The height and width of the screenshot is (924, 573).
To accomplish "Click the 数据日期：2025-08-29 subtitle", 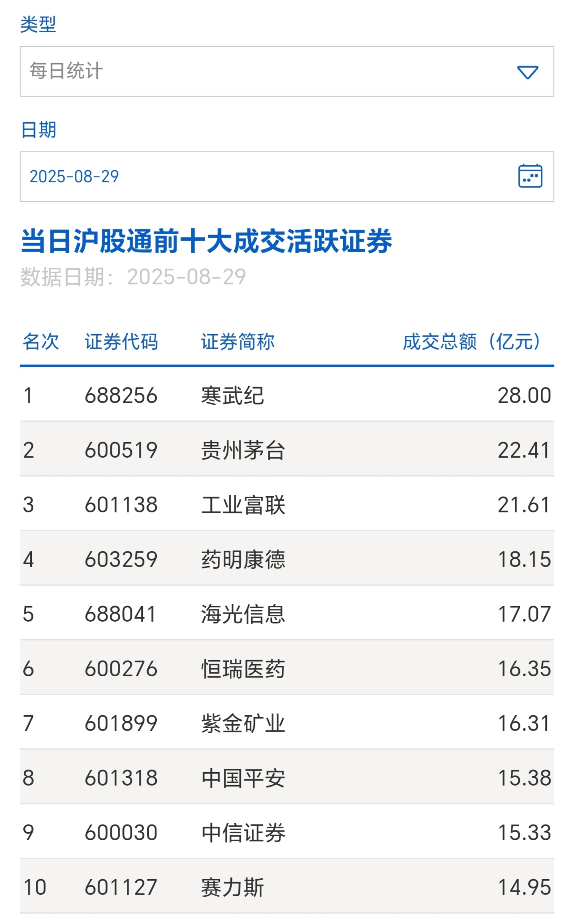I will [133, 277].
